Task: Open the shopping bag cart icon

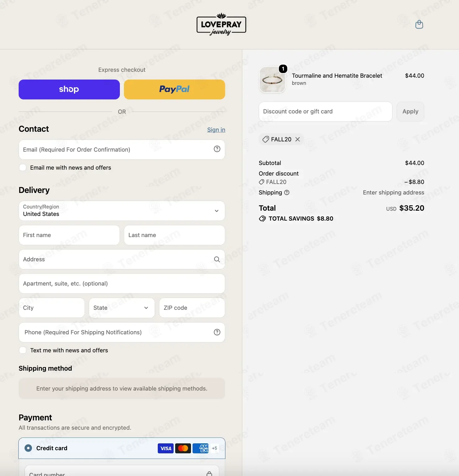Action: click(419, 24)
